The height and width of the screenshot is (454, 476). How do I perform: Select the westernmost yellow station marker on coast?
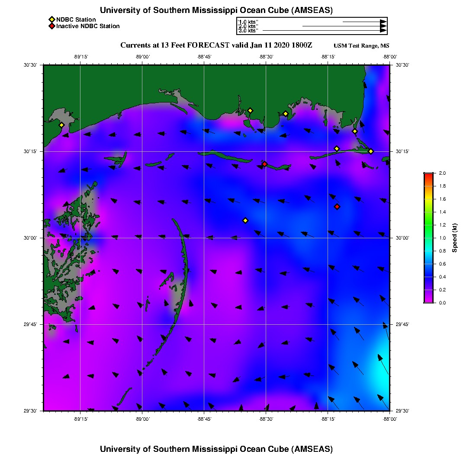coord(61,125)
